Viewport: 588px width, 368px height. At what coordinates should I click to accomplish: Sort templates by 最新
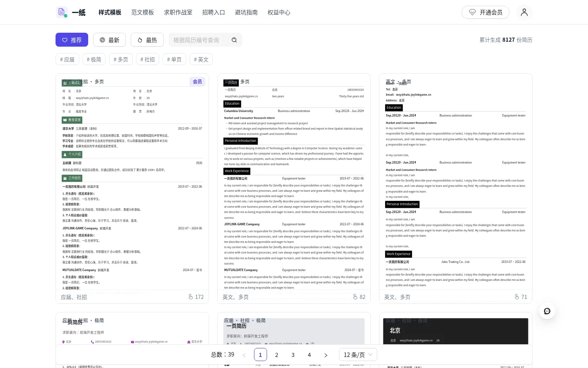click(x=109, y=40)
